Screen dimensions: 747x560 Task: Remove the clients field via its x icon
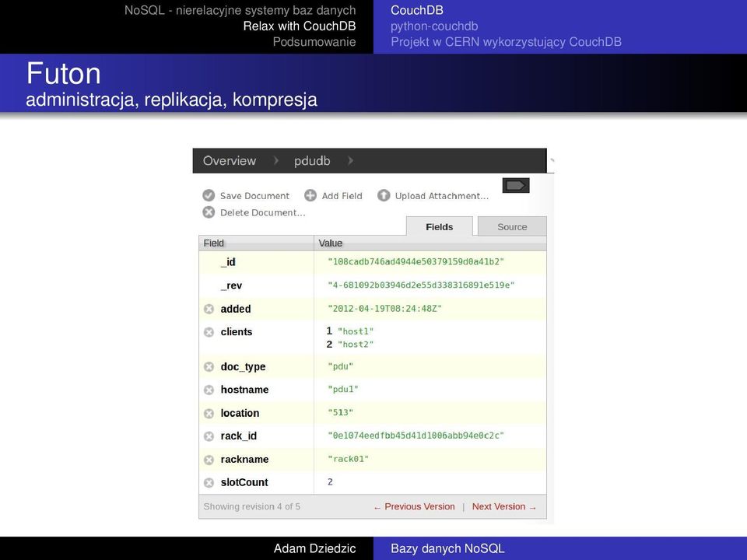(x=209, y=332)
